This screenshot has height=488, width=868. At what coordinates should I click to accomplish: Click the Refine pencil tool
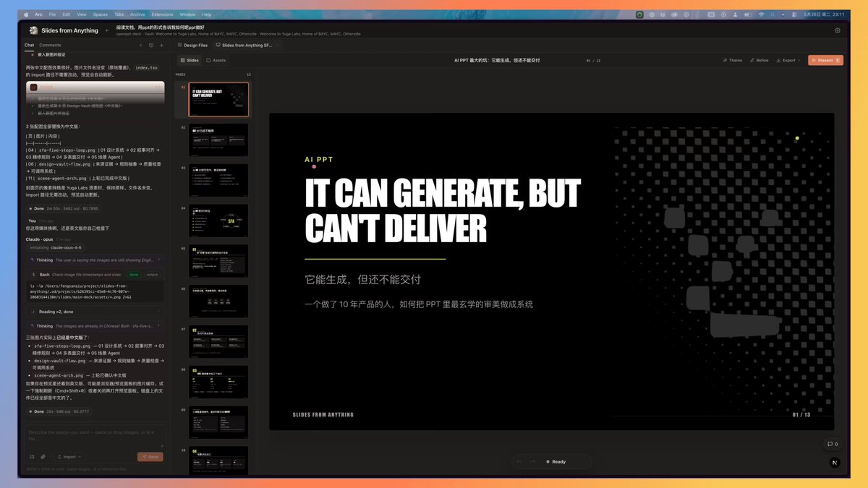pos(759,61)
